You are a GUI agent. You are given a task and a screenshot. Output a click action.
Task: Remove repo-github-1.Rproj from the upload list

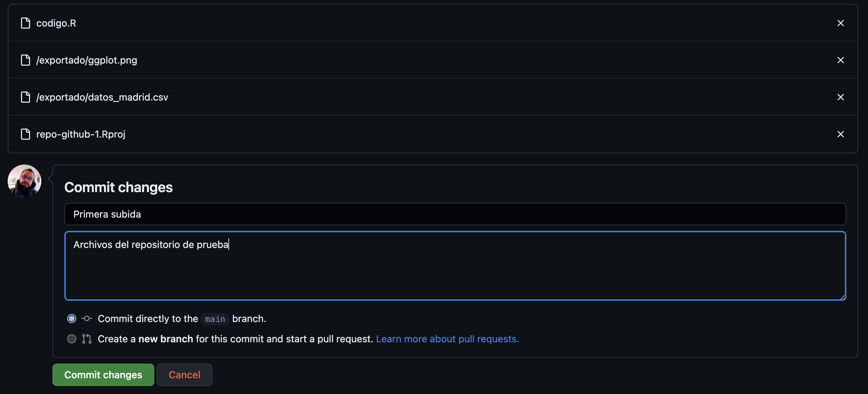840,134
